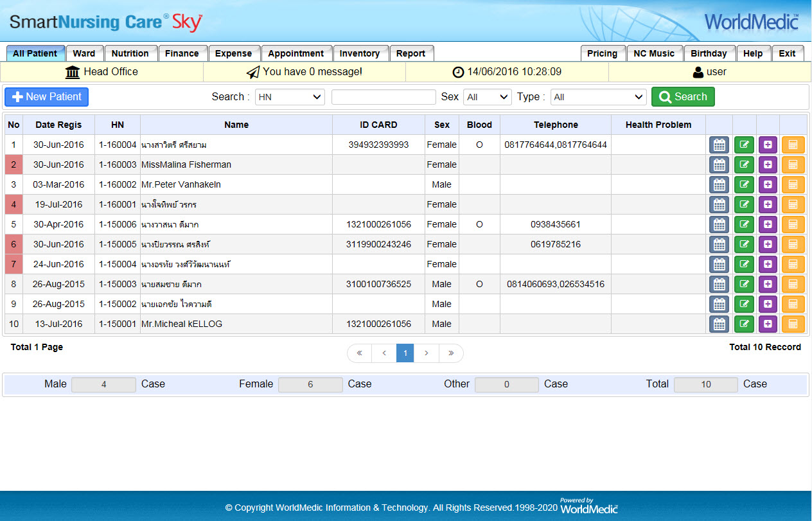The image size is (812, 521).
Task: Open the Search field type dropdown (HN)
Action: tap(290, 97)
